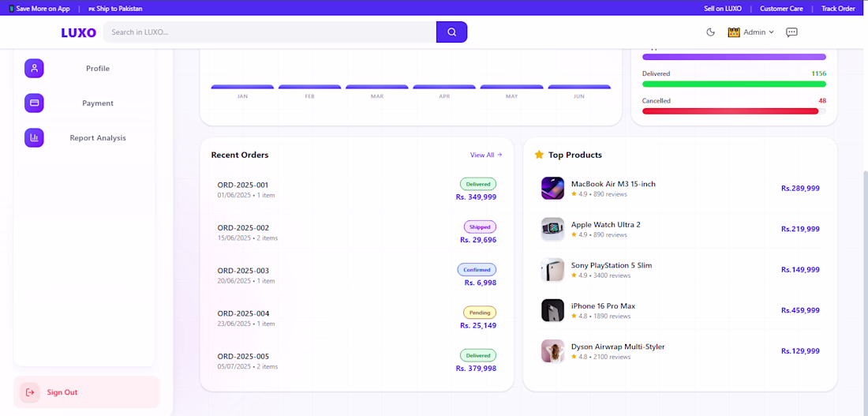Open Sony PlayStation 5 Slim thumbnail
Image resolution: width=868 pixels, height=416 pixels.
pyautogui.click(x=552, y=270)
